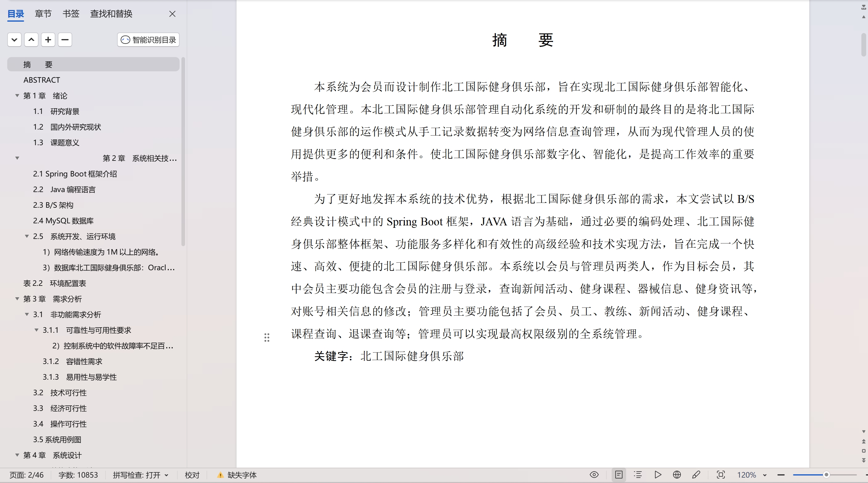Select the 目录 tab
868x483 pixels.
coord(16,14)
